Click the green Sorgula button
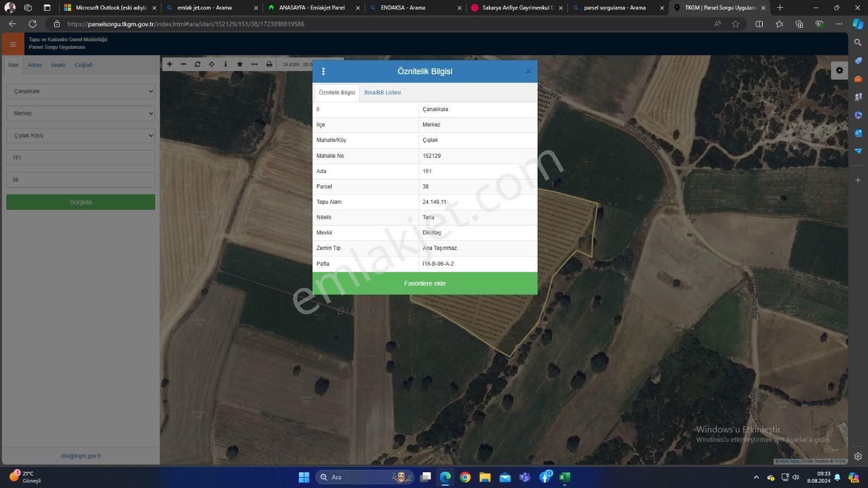The height and width of the screenshot is (488, 868). [81, 202]
